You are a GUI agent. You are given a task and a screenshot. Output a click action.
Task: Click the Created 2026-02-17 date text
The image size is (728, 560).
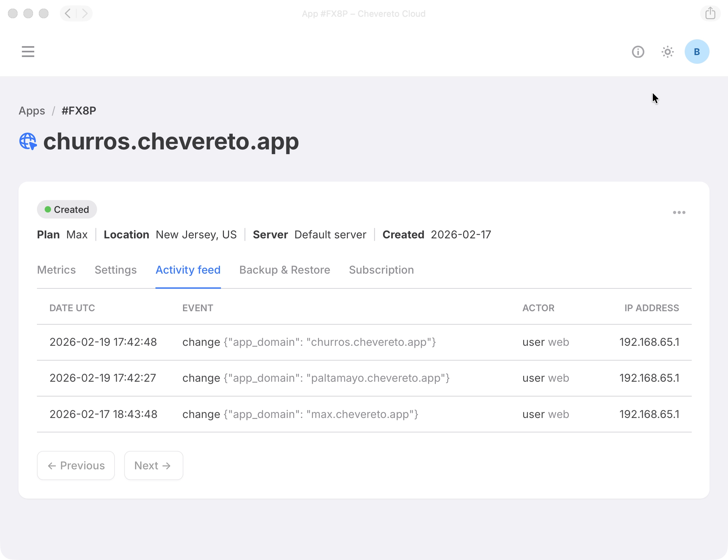coord(437,235)
